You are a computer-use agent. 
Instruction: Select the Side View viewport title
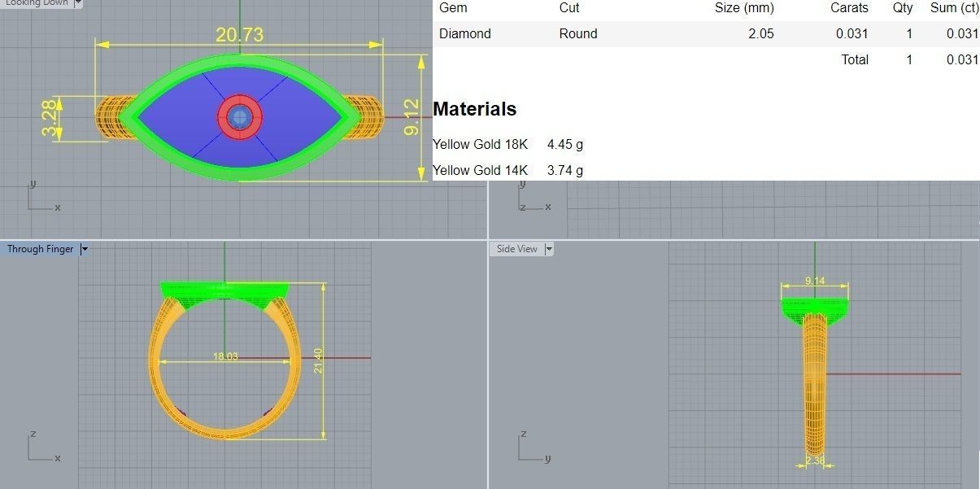click(x=517, y=249)
